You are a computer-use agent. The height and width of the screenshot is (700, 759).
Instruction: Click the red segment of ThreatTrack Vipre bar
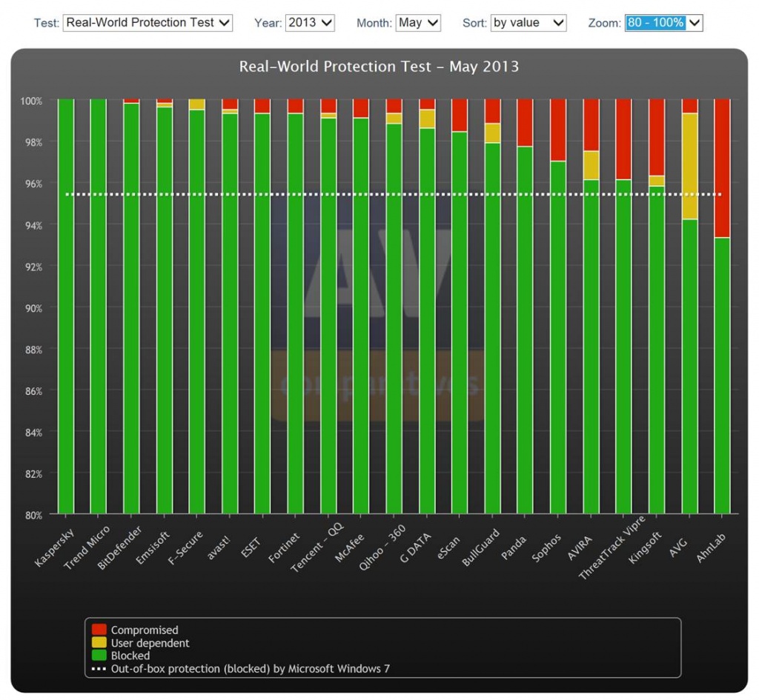click(624, 139)
